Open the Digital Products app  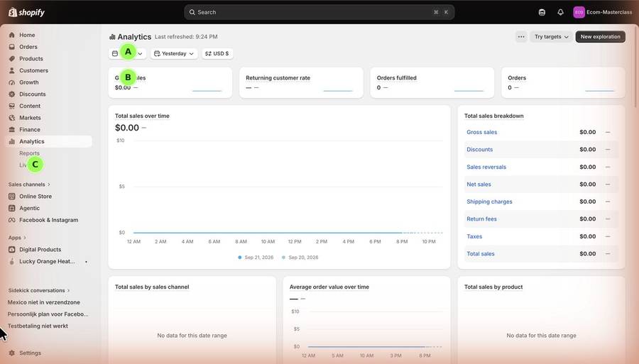point(40,249)
